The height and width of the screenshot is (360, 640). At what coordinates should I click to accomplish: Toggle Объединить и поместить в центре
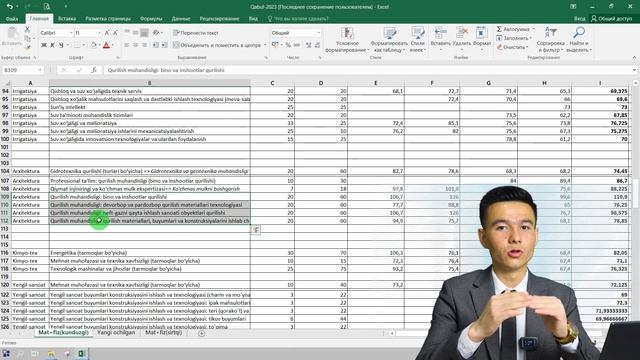coord(217,45)
